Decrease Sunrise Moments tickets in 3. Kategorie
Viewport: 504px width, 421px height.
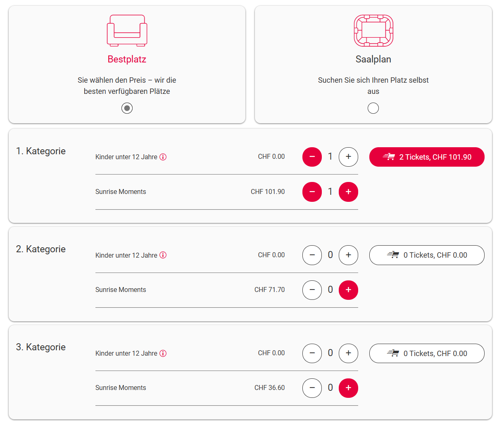[x=312, y=388]
